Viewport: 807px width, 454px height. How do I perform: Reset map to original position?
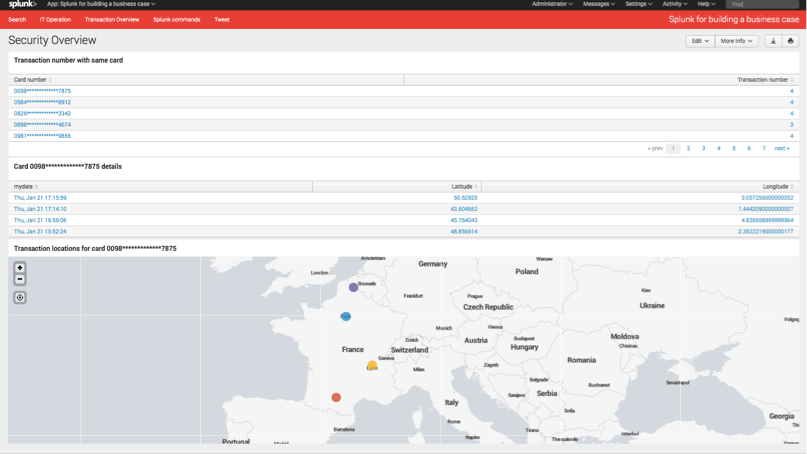pyautogui.click(x=20, y=298)
